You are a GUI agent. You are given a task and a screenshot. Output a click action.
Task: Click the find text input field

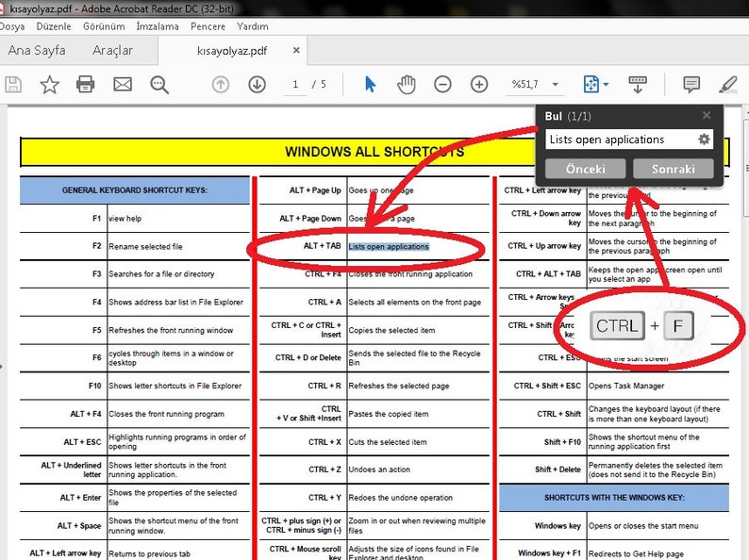(x=621, y=140)
